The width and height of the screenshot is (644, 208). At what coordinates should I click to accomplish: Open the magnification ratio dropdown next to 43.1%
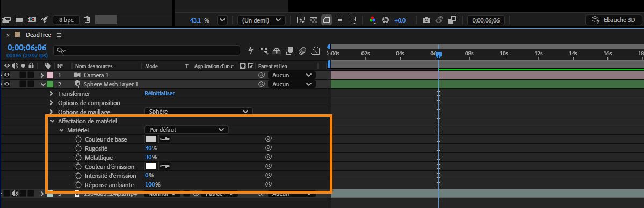(222, 20)
